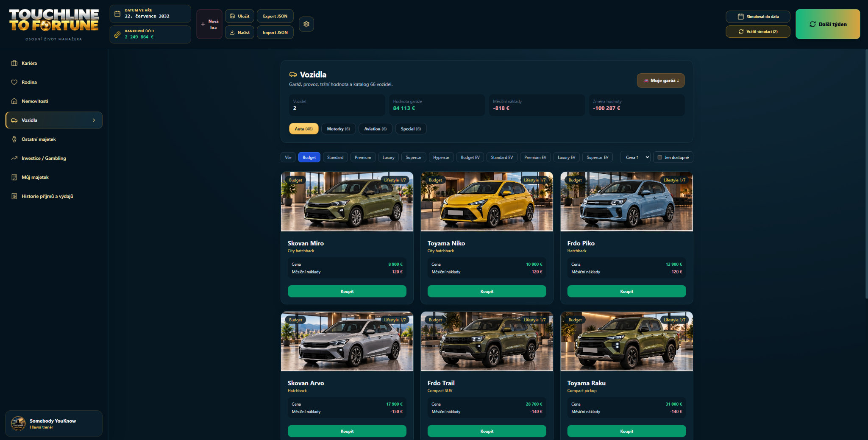Switch to the Aviation tab
Viewport: 868px width, 440px height.
point(375,129)
